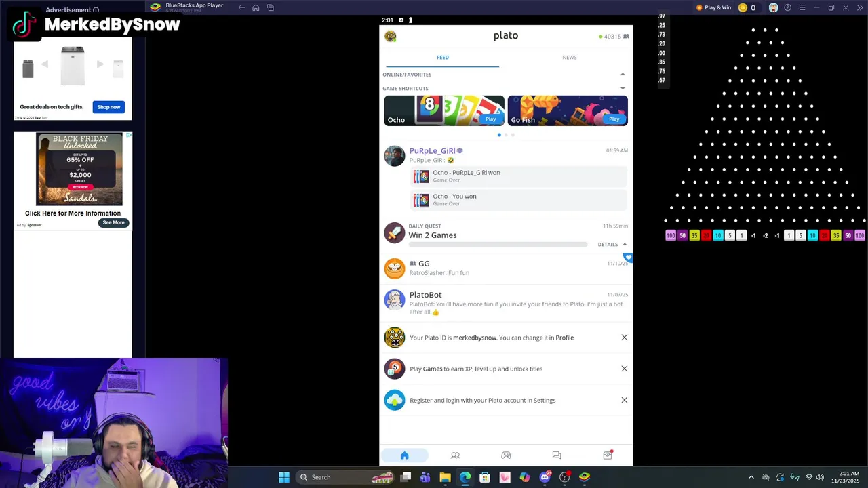The height and width of the screenshot is (488, 868).
Task: Open Task View from the taskbar
Action: (x=406, y=477)
